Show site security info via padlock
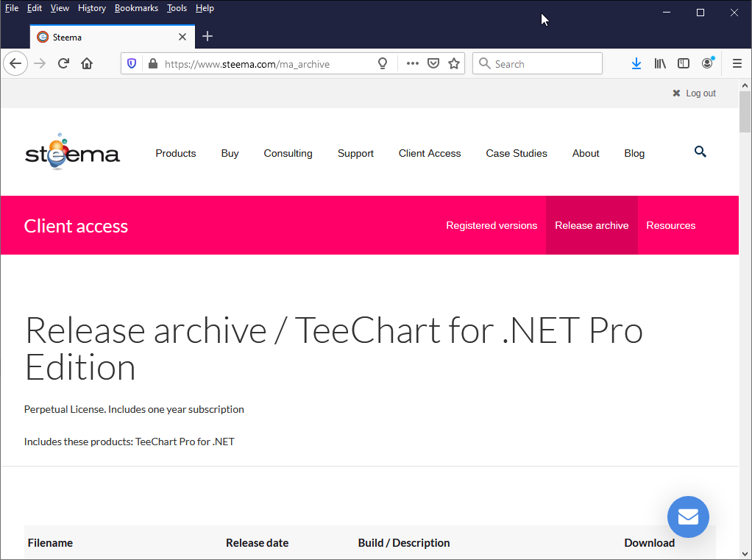 153,63
